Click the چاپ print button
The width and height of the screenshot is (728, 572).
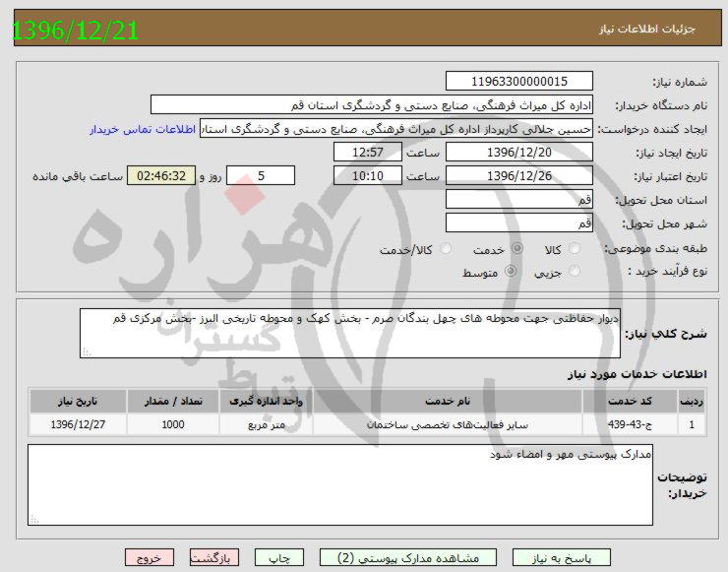pos(279,557)
